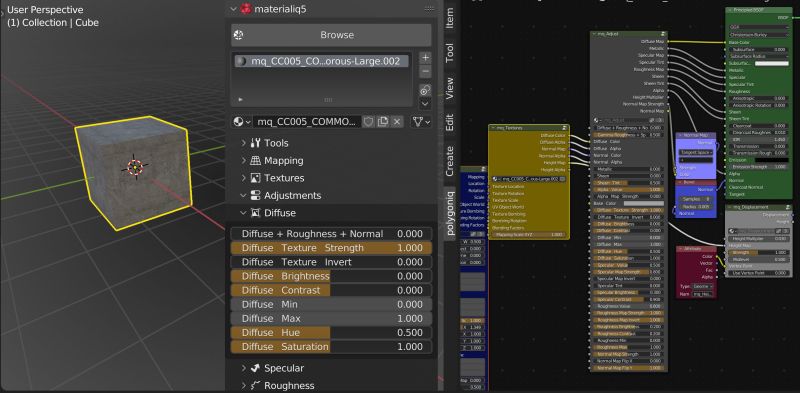Click the Textures image icon
Image resolution: width=800 pixels, height=393 pixels.
pyautogui.click(x=256, y=178)
